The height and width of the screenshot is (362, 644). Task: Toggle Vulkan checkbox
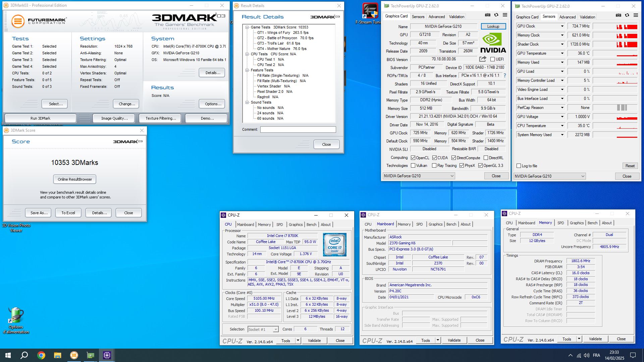pos(413,166)
